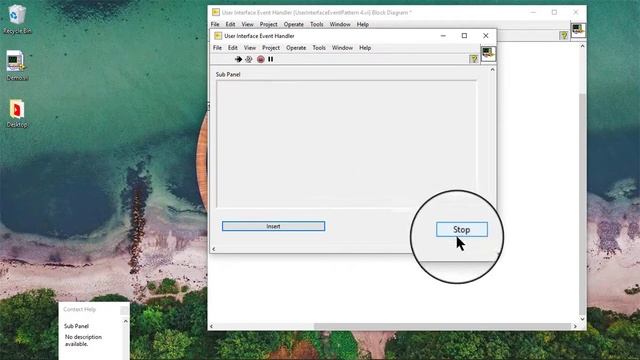Open Help menu in Block Diagram window
This screenshot has width=640, height=360.
(x=362, y=24)
